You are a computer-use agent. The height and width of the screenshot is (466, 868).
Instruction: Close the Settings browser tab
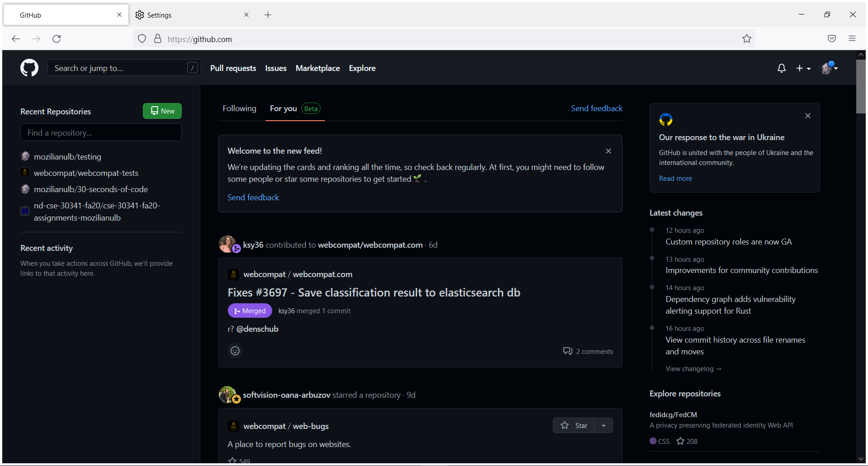point(246,15)
